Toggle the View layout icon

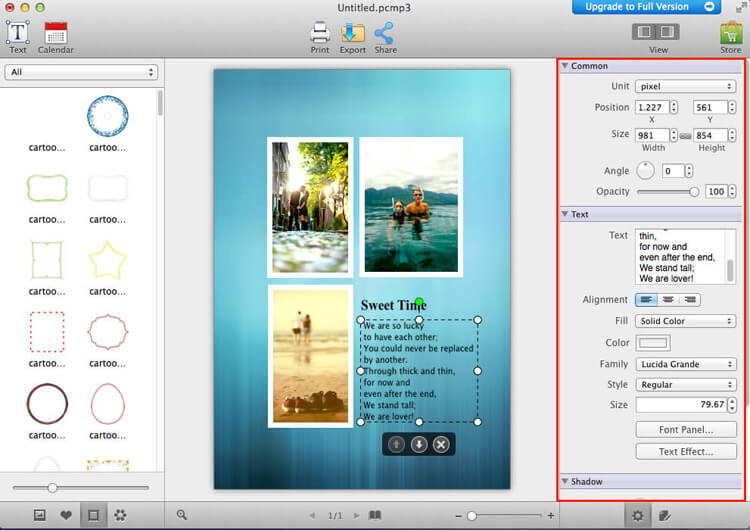click(x=655, y=32)
